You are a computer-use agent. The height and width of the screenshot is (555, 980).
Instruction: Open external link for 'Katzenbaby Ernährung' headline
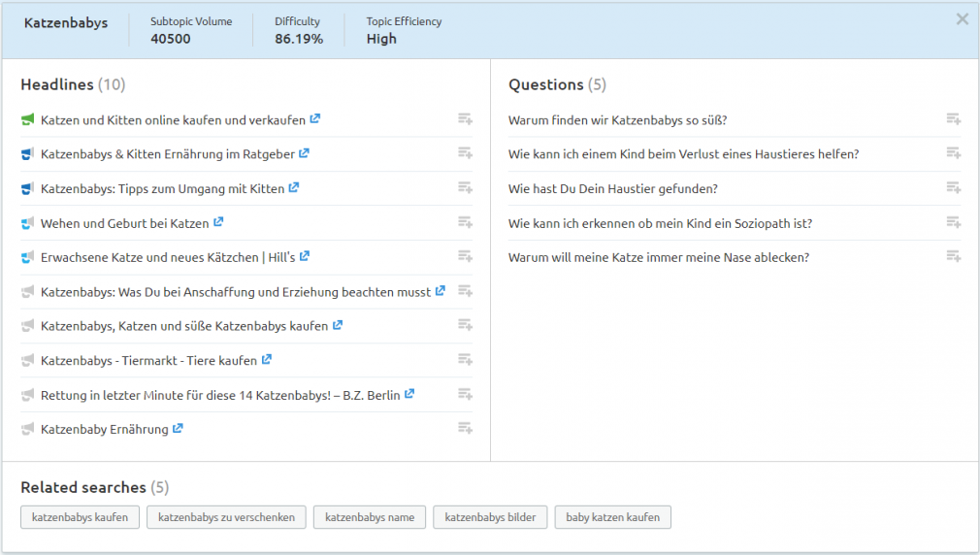coord(178,428)
